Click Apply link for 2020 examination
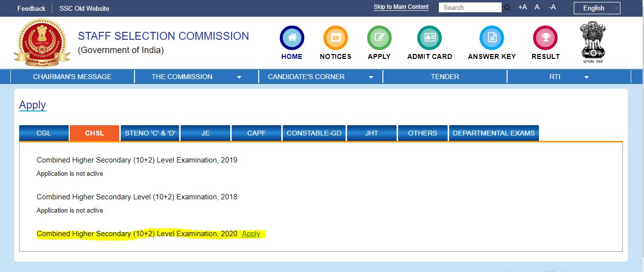Viewport: 644px width, 272px height. (251, 234)
